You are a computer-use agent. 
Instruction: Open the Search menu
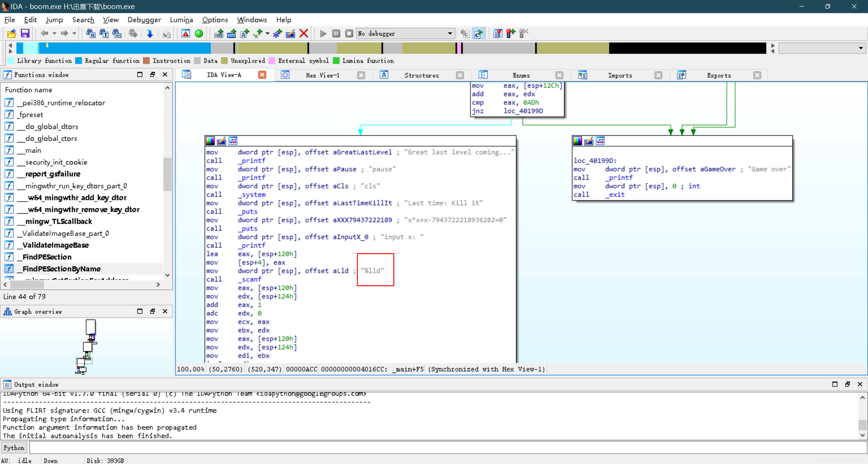tap(83, 19)
